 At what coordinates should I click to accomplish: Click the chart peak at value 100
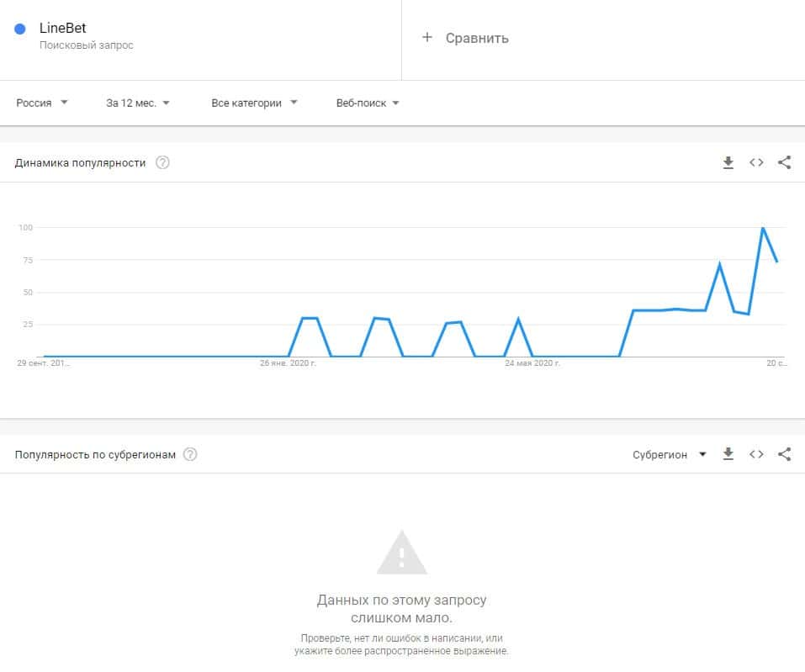point(762,227)
